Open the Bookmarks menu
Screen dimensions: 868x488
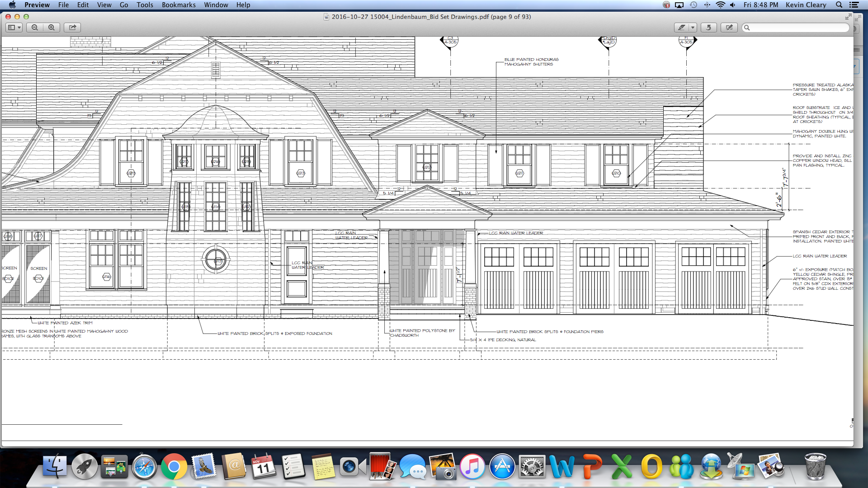click(179, 5)
